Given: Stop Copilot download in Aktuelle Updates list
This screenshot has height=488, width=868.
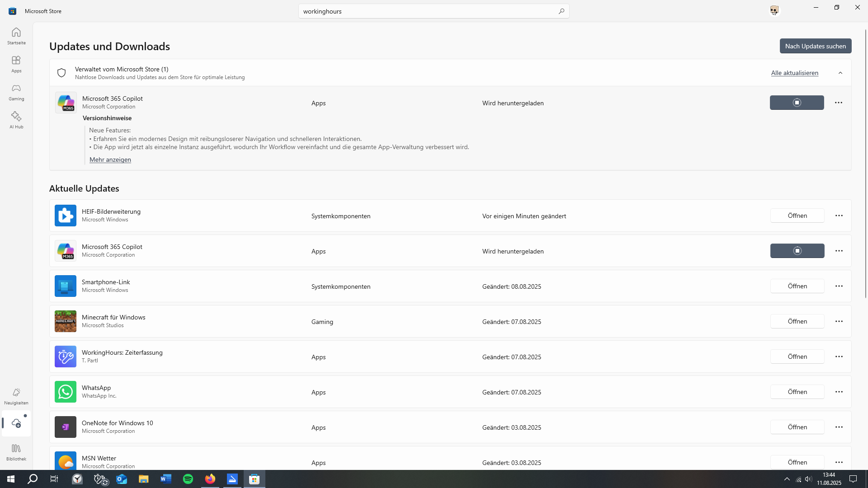Looking at the screenshot, I should (797, 251).
